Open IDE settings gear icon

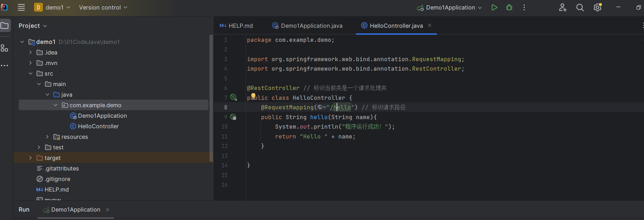coord(598,7)
